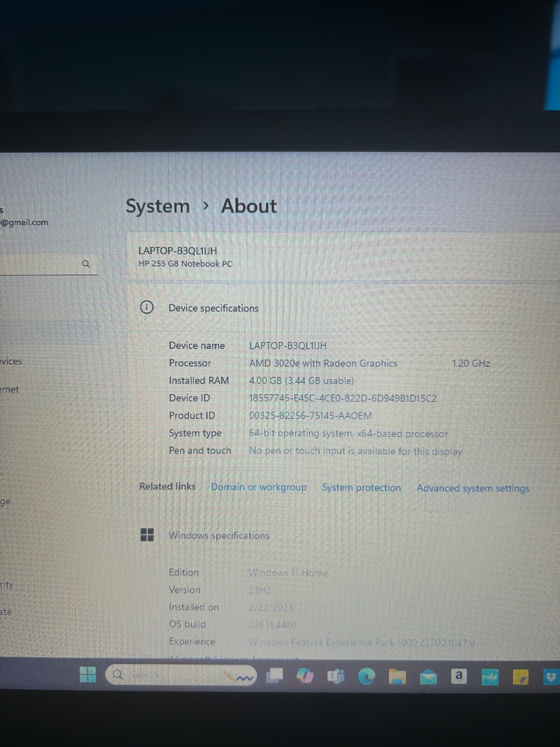Screen dimensions: 560x747
Task: Select the Windows Feature Experience Pack text
Action: coord(362,642)
